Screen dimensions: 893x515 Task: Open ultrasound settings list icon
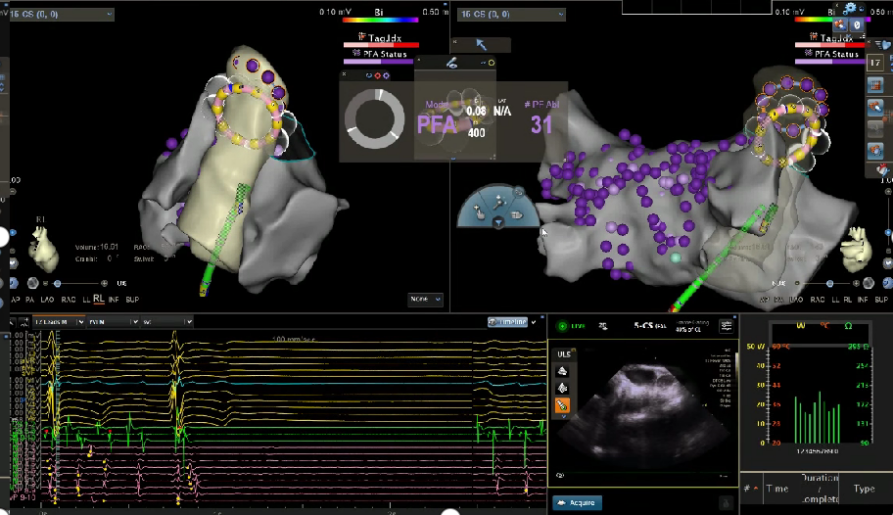[x=726, y=326]
